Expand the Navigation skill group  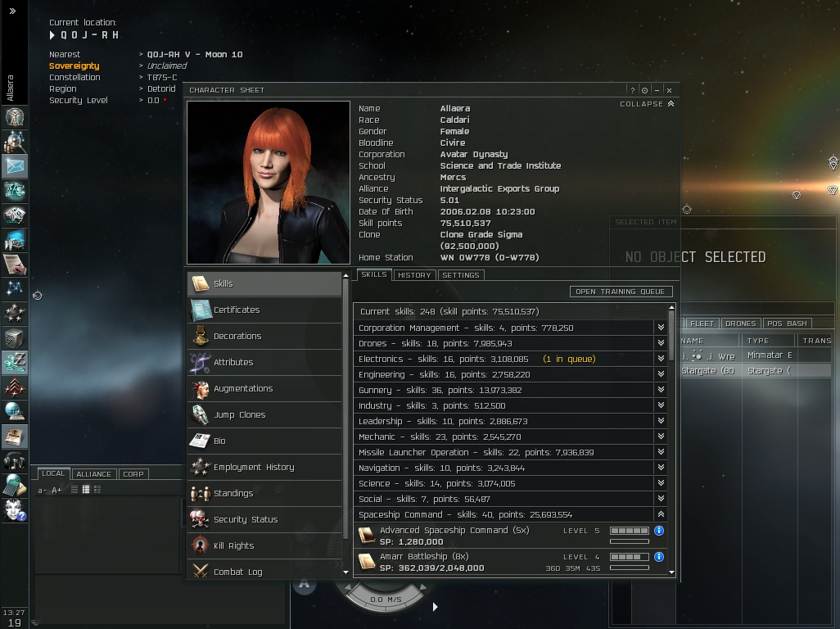(661, 468)
